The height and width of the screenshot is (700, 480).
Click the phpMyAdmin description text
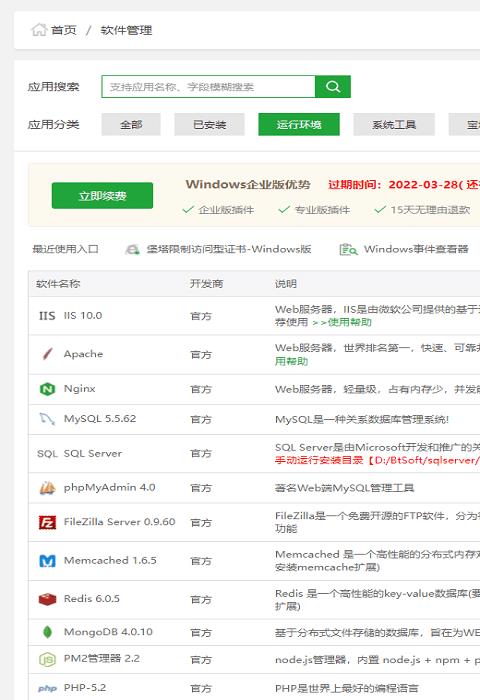344,488
